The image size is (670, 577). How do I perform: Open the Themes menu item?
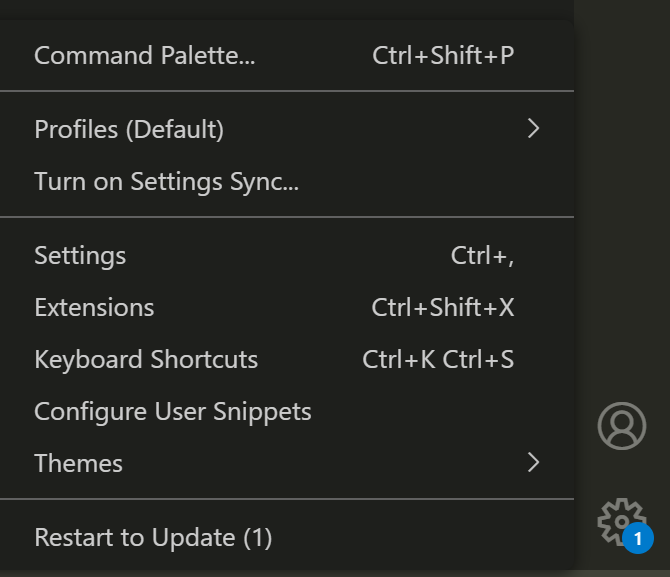pyautogui.click(x=78, y=463)
